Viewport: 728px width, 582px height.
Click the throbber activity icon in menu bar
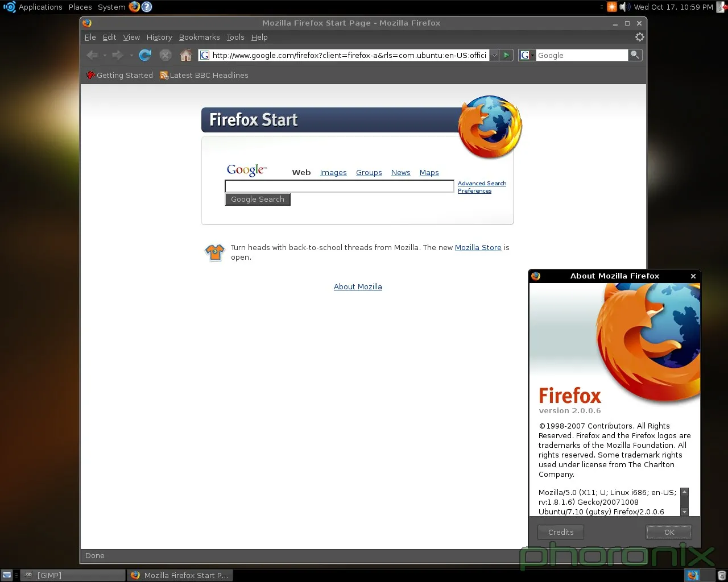(640, 37)
